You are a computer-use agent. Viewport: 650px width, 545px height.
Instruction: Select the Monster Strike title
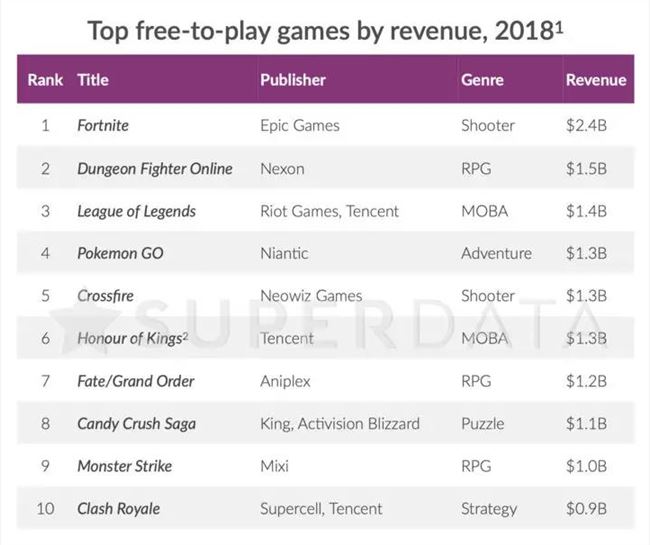[124, 466]
